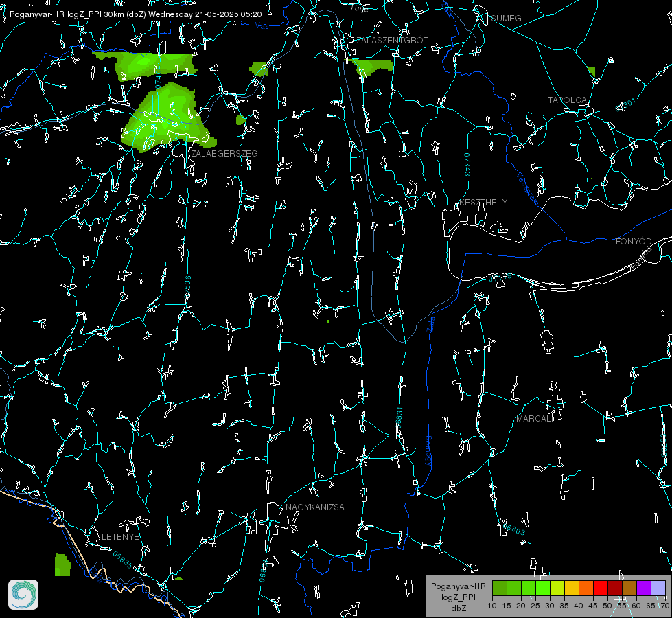672x618 pixels.
Task: Click the TAPOLCA city label
Action: coord(567,100)
